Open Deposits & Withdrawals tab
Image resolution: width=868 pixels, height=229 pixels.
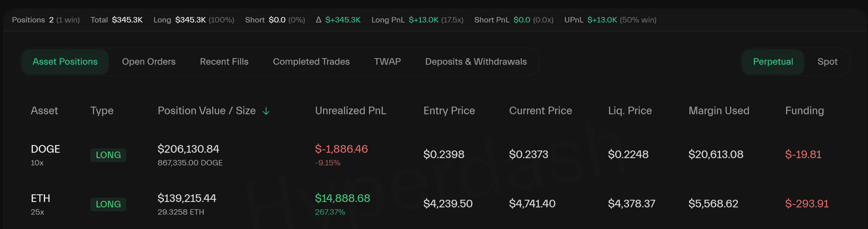(x=476, y=61)
